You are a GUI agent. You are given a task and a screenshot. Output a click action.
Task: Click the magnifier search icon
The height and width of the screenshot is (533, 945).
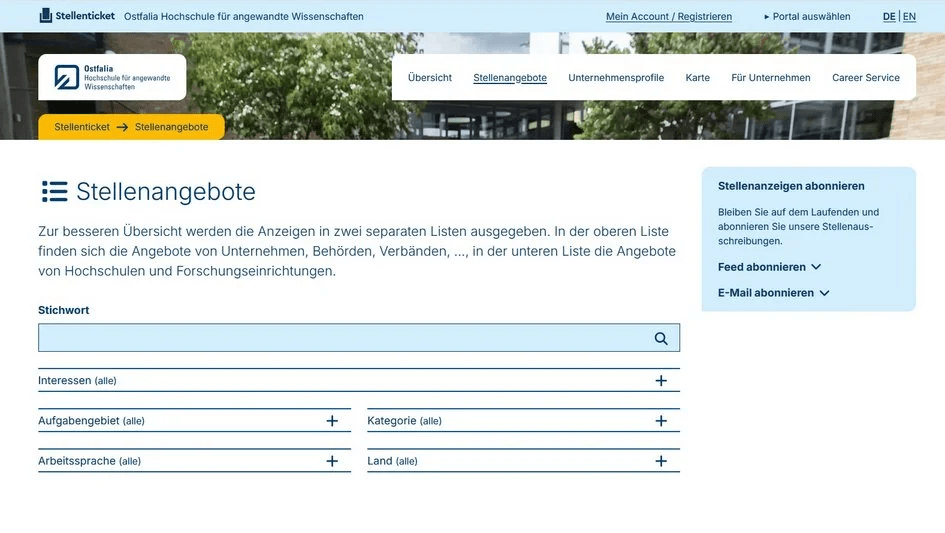click(660, 338)
